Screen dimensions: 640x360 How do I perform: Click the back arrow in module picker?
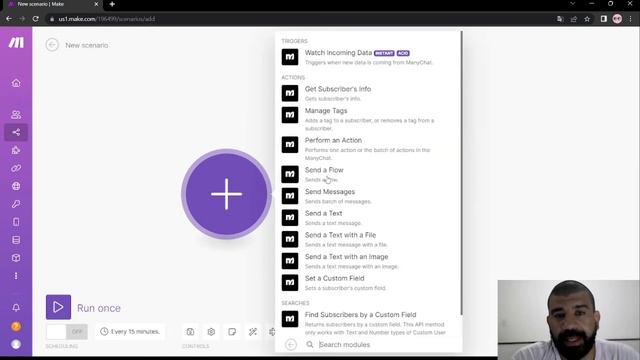tap(291, 344)
